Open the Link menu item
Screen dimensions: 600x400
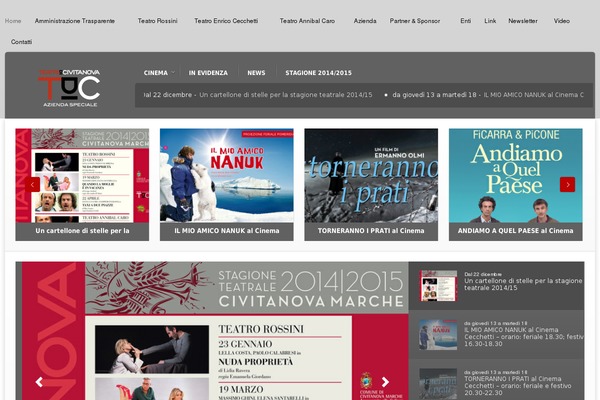490,21
